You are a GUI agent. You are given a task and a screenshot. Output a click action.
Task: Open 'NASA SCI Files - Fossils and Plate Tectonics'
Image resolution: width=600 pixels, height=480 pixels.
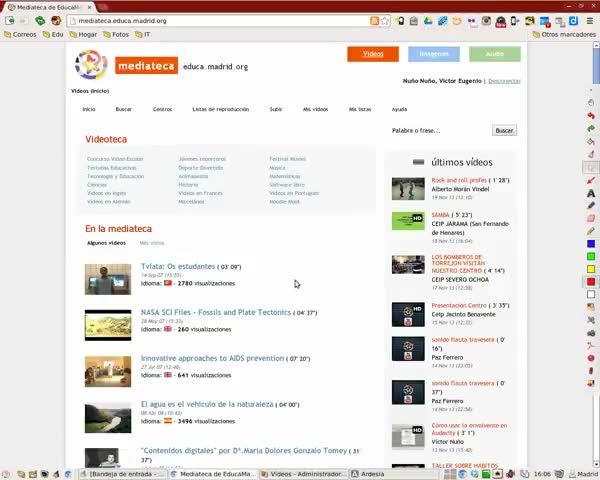[x=216, y=312]
